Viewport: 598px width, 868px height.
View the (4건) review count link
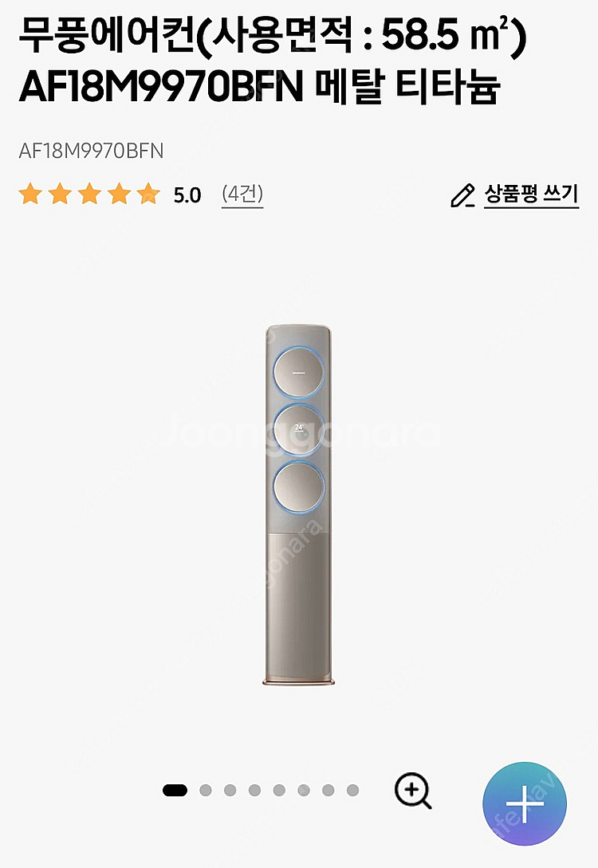click(x=242, y=194)
